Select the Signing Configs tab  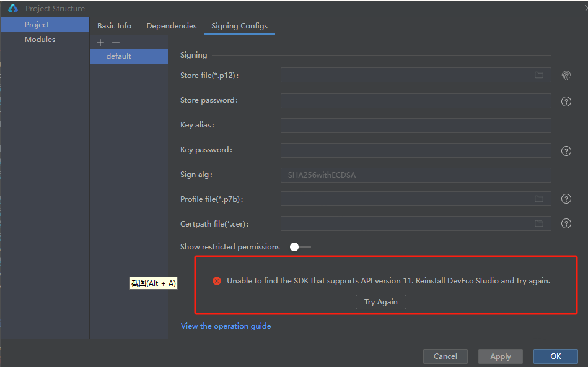[239, 26]
